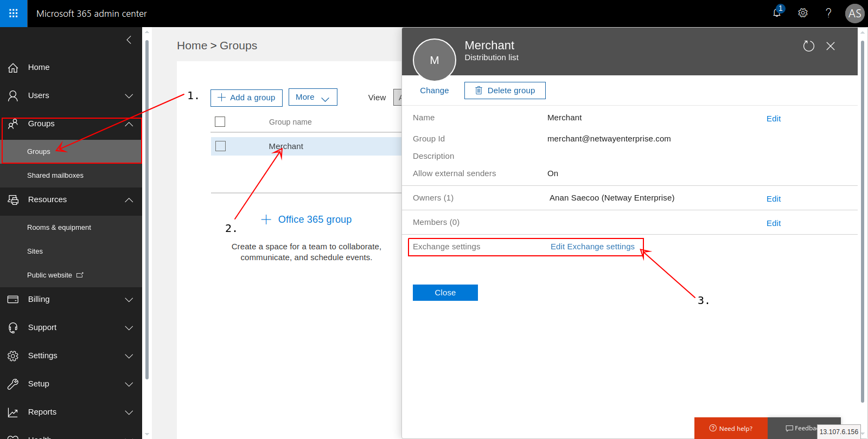Click the help question mark icon
868x439 pixels.
coord(828,13)
